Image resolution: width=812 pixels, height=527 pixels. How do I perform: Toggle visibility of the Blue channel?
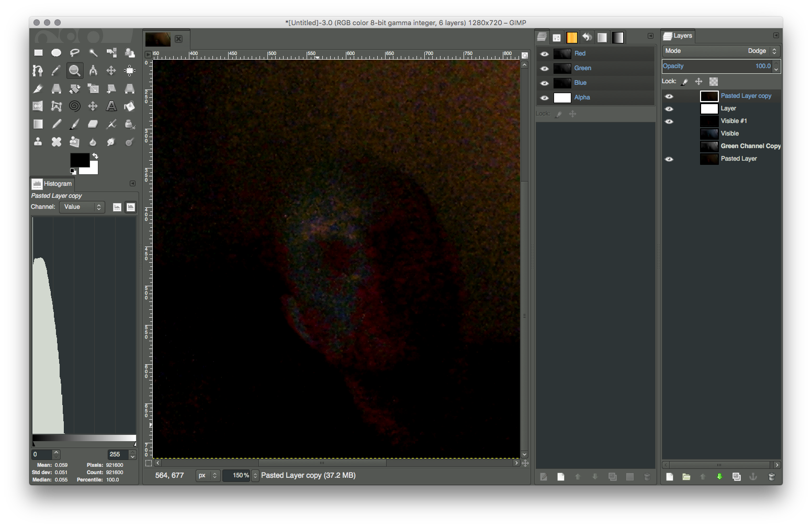pos(545,83)
